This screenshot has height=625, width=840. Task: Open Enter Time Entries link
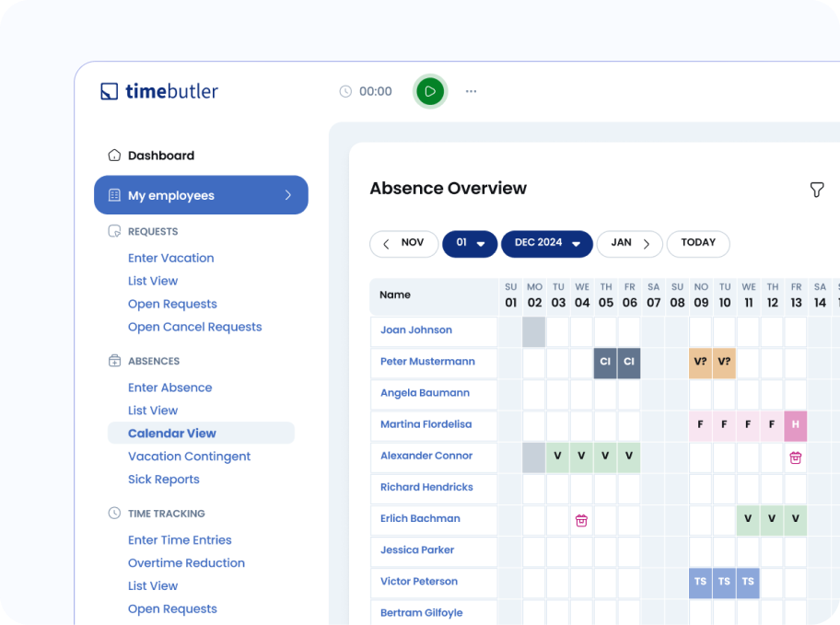pyautogui.click(x=180, y=539)
